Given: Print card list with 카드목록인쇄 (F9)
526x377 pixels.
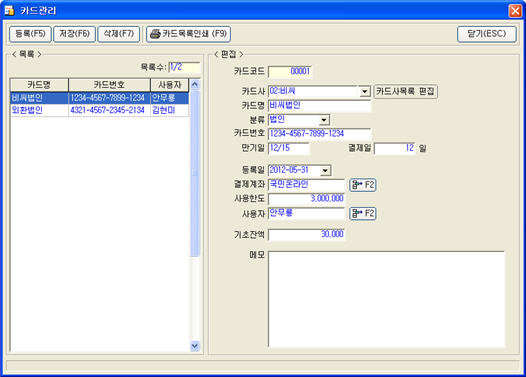Looking at the screenshot, I should pos(189,34).
